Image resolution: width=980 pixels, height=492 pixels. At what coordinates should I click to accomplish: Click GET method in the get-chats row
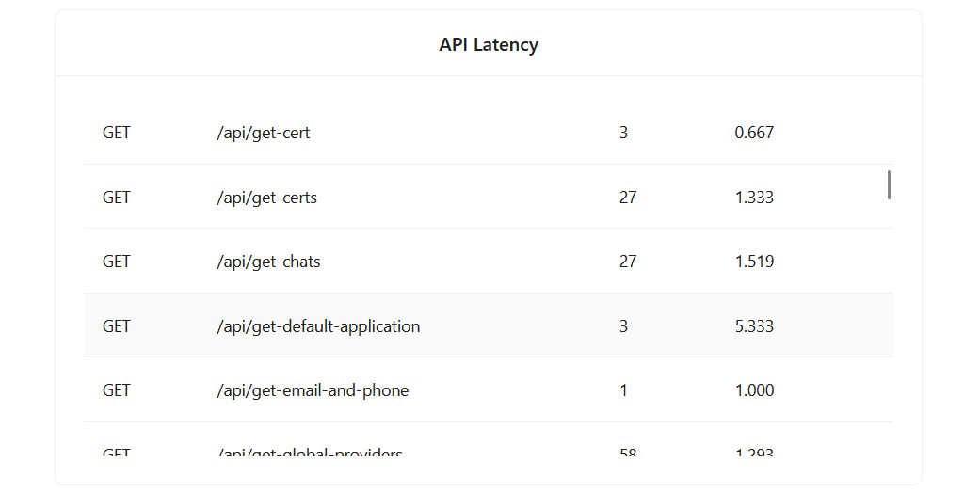click(117, 262)
